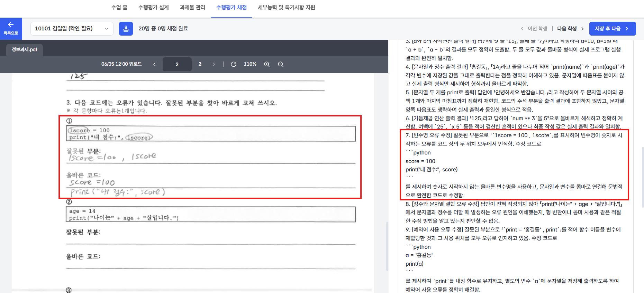Click 저장 후 다음 button
This screenshot has width=644, height=293.
(613, 29)
